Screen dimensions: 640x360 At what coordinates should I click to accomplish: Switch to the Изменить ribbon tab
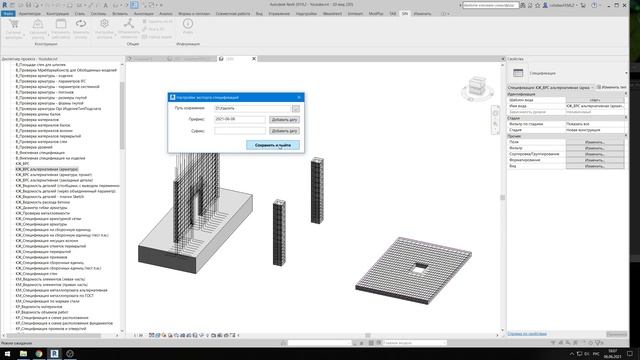coord(422,13)
